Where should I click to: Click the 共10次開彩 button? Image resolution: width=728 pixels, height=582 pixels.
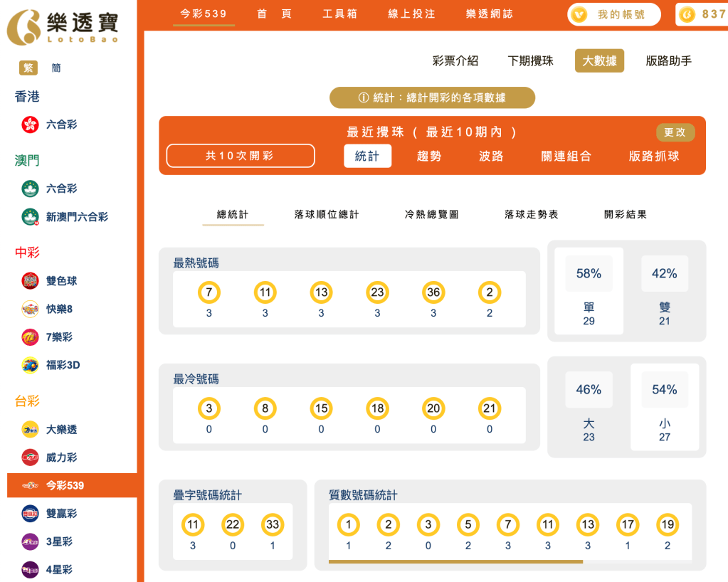[240, 156]
